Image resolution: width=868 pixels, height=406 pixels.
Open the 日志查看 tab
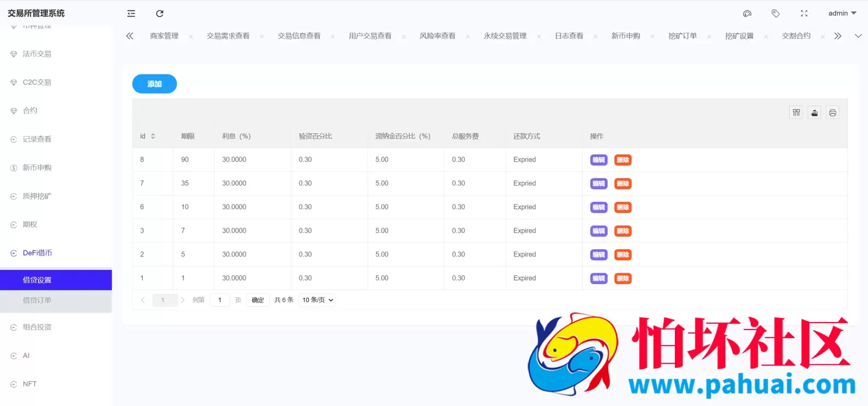coord(569,36)
